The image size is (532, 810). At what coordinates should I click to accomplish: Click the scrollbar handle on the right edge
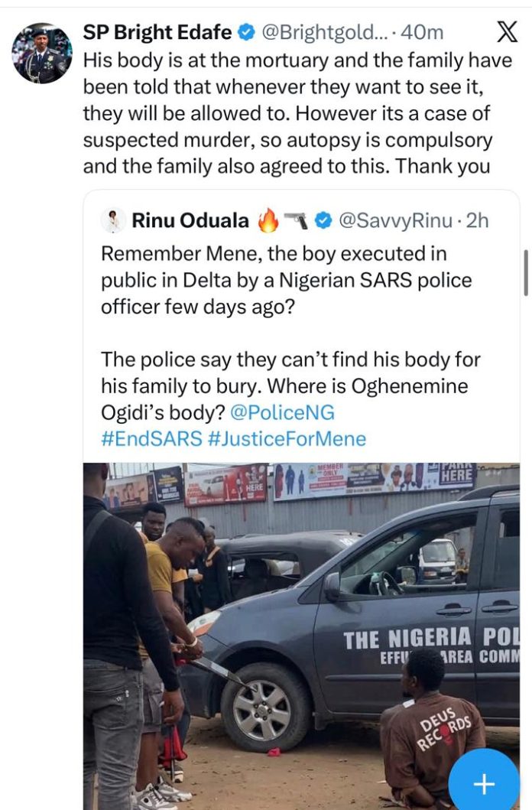[526, 272]
